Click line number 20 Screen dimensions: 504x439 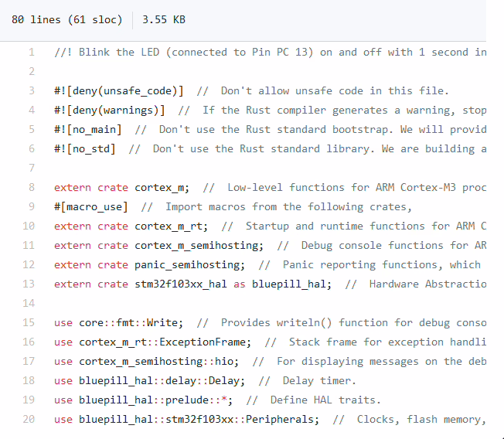(29, 420)
